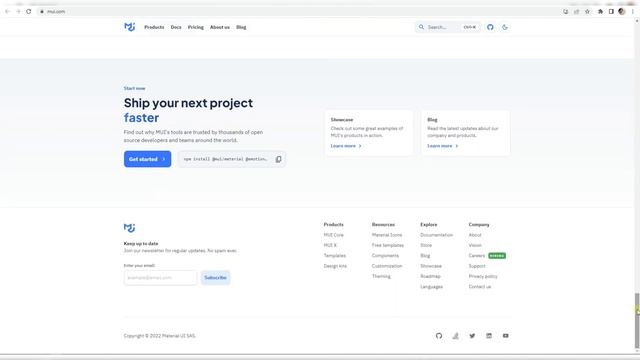Screen dimensions: 640x360
Task: Open Blog link in the footer Explore column
Action: [425, 256]
